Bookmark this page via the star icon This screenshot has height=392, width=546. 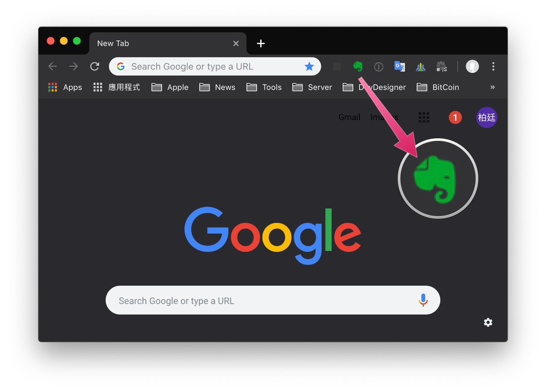tap(310, 66)
